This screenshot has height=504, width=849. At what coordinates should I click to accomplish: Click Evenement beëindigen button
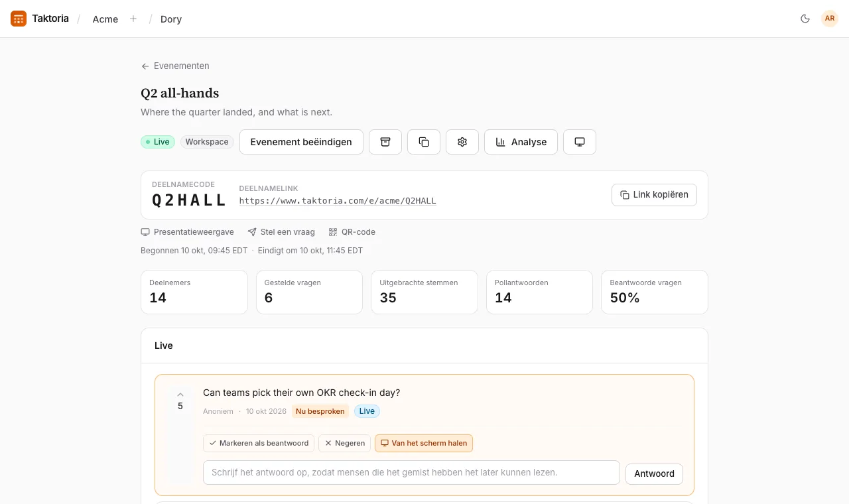pyautogui.click(x=301, y=142)
